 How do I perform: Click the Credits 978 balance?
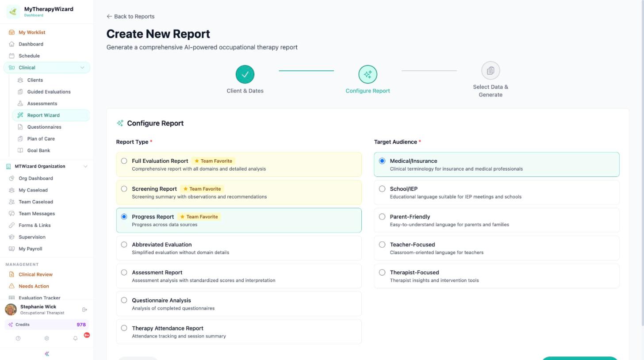pyautogui.click(x=47, y=325)
